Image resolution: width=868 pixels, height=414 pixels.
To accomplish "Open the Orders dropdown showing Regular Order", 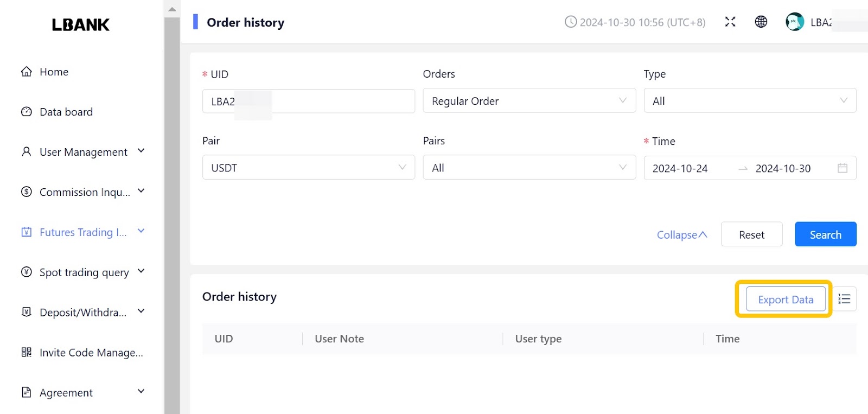I will pos(529,101).
